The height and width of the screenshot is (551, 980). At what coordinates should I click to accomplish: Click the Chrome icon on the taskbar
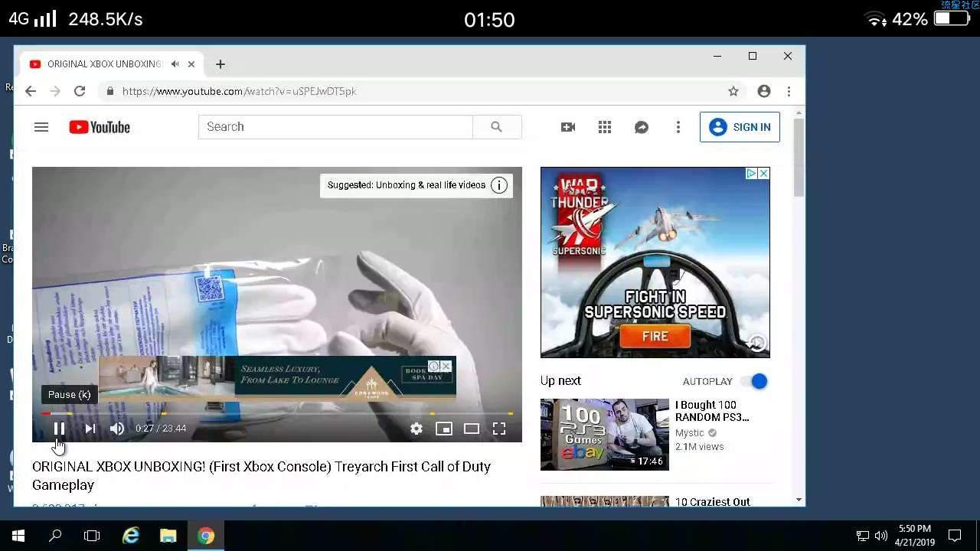(206, 536)
